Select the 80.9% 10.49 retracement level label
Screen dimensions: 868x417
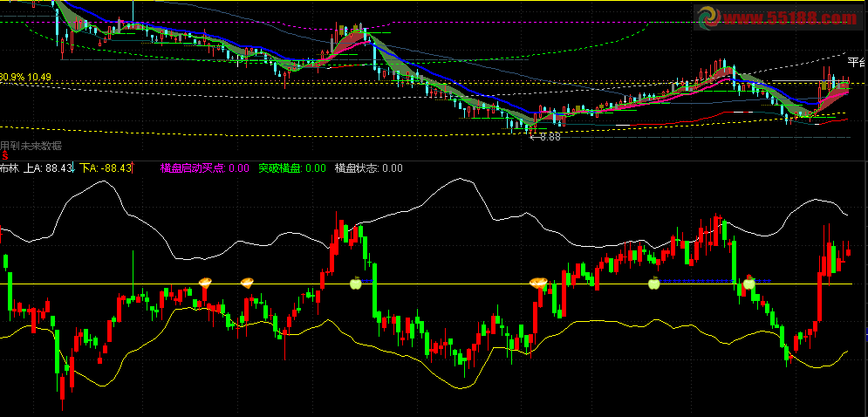26,78
